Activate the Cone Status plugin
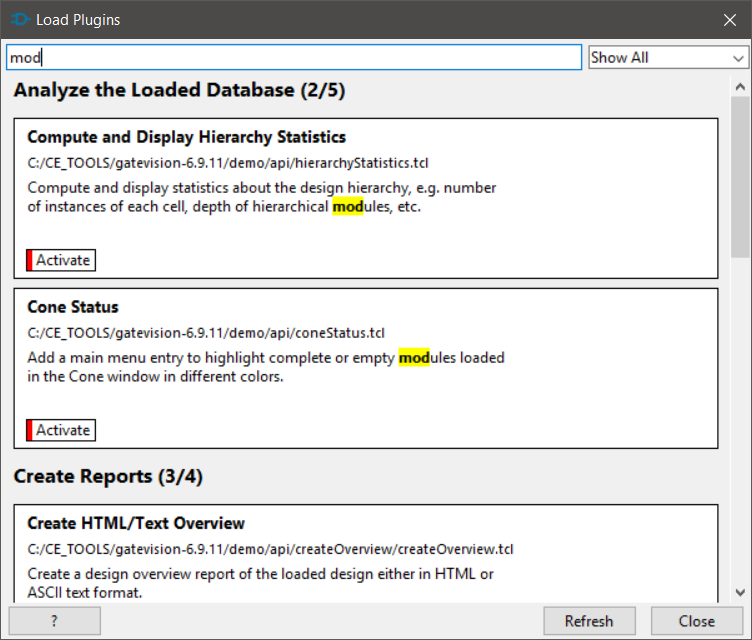 (x=62, y=430)
